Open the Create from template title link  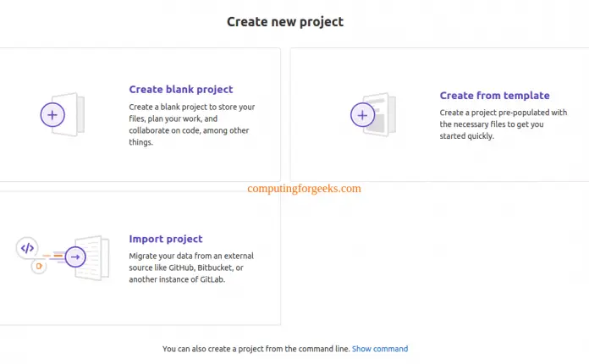tap(494, 96)
